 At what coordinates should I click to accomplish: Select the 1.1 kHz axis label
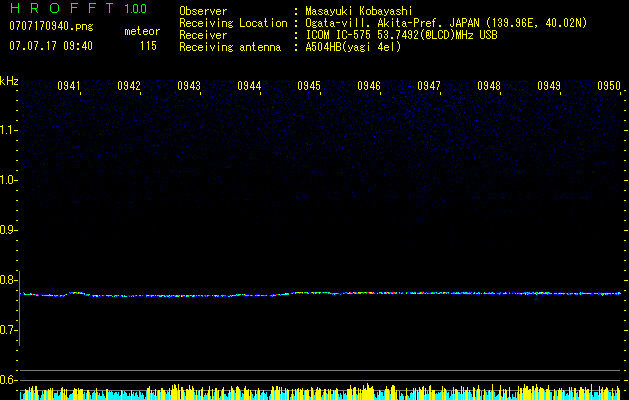coord(8,130)
